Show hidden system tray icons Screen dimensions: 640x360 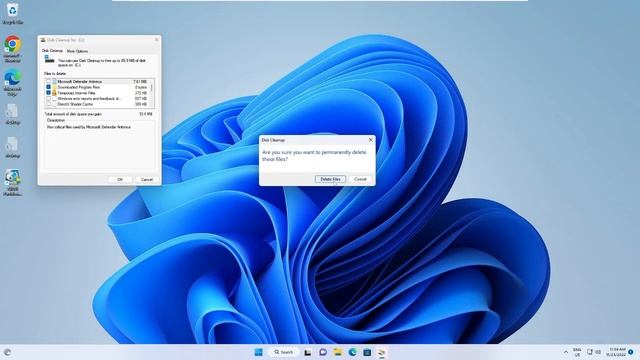pyautogui.click(x=566, y=352)
